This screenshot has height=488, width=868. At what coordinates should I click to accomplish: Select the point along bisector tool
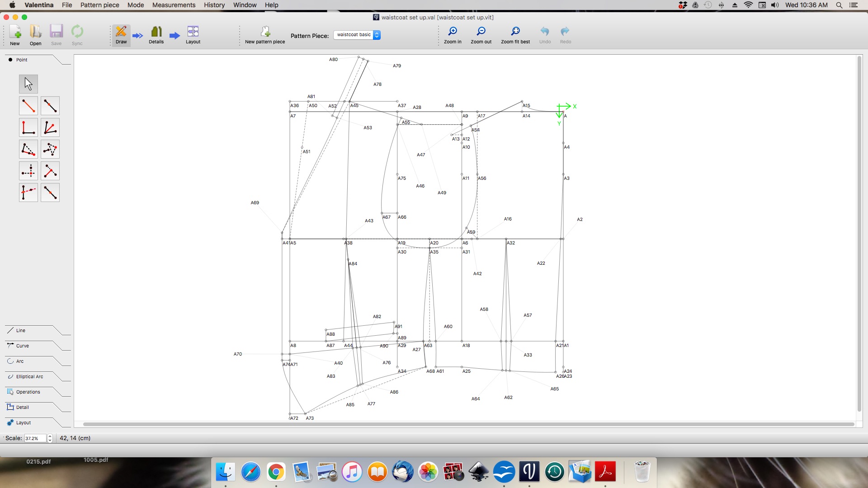pyautogui.click(x=50, y=127)
